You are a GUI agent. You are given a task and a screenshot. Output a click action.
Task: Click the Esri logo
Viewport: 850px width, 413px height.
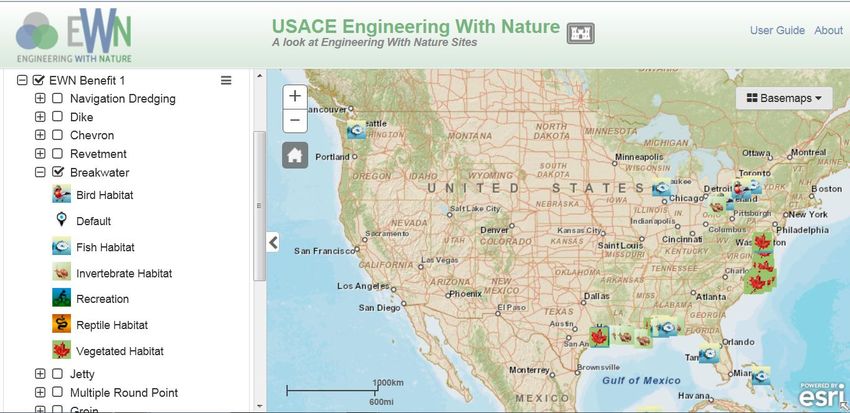(x=822, y=396)
